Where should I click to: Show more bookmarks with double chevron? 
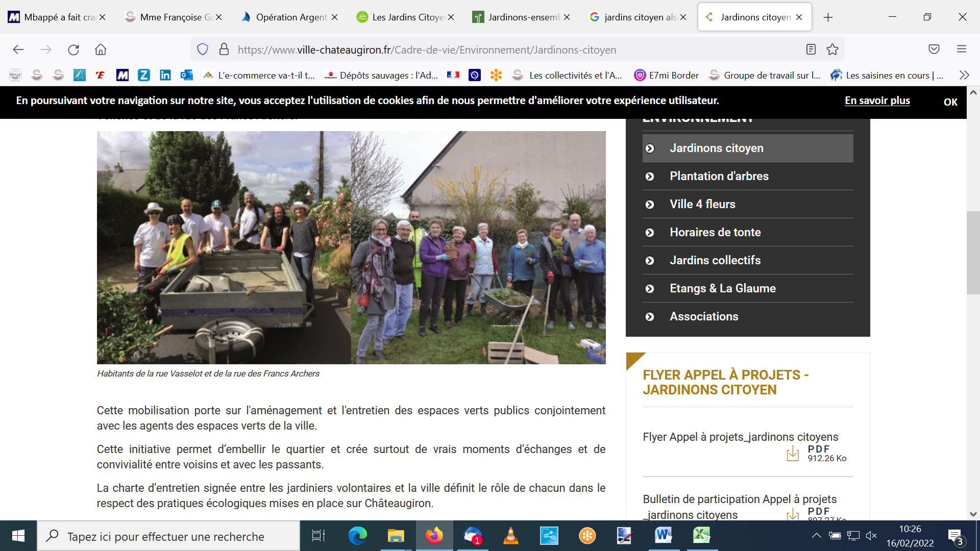pos(964,76)
